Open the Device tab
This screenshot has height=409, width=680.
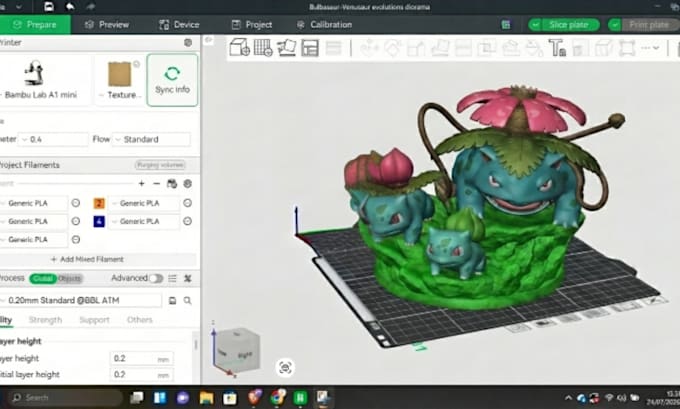point(179,25)
